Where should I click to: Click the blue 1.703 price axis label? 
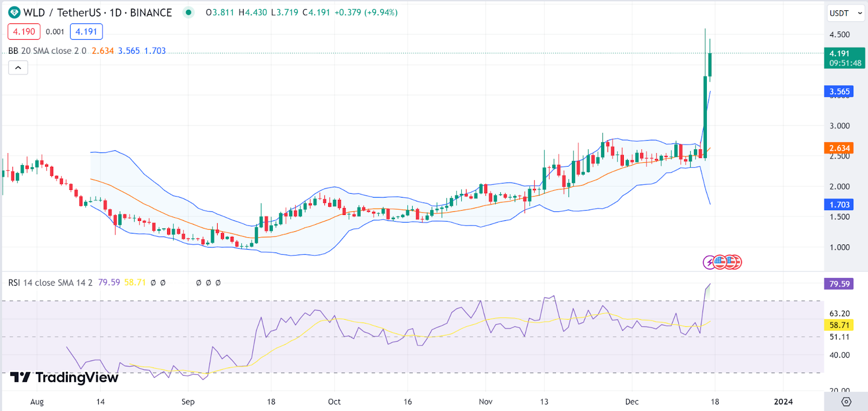[x=839, y=205]
